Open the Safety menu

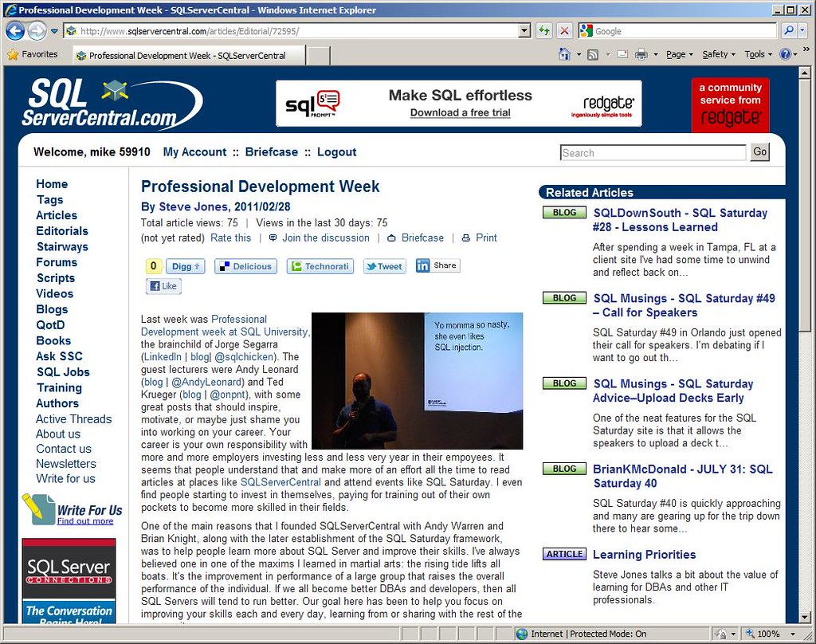[719, 54]
